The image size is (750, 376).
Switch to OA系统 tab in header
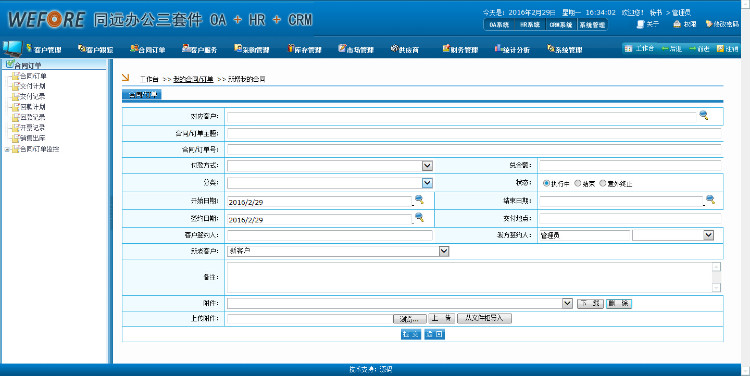coord(499,25)
